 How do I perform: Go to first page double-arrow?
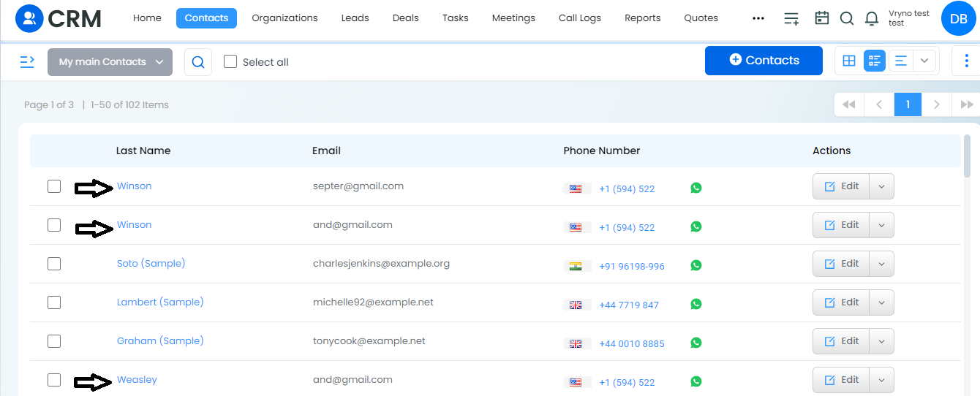pos(849,104)
